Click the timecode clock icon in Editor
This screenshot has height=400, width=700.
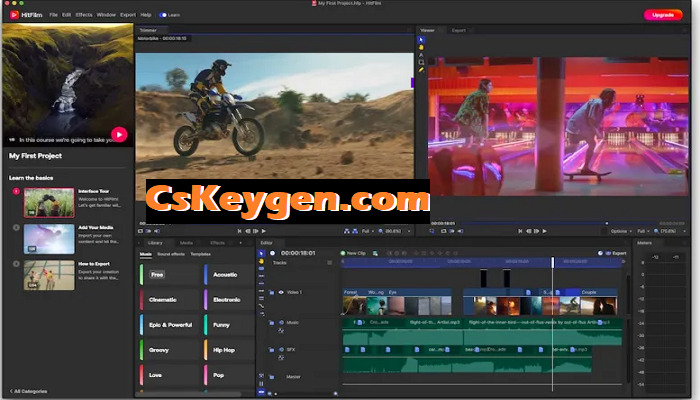tap(272, 253)
